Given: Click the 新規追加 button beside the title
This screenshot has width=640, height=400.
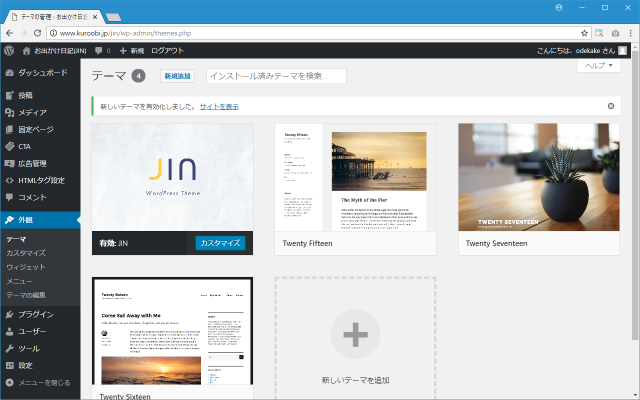Looking at the screenshot, I should pyautogui.click(x=177, y=76).
